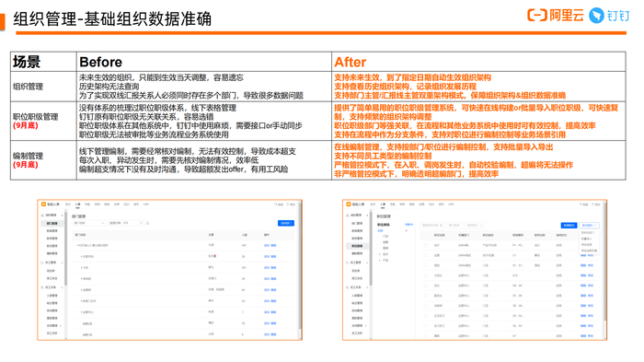Tick the checkbox on the 大店长 row
644x362 pixels.
(425, 275)
